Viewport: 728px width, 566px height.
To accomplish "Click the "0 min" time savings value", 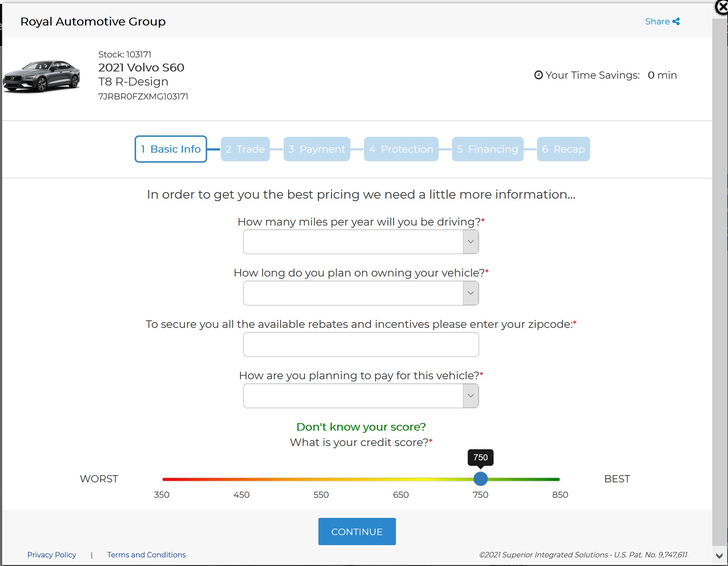I will tap(662, 75).
